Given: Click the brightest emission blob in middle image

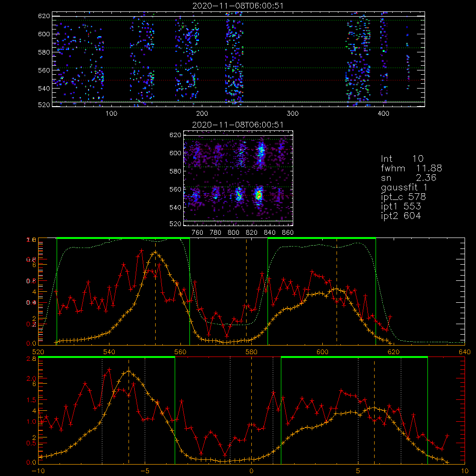Looking at the screenshot, I should point(258,195).
